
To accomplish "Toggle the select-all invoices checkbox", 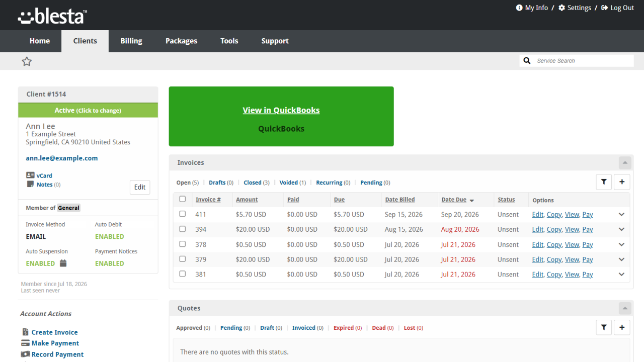I will [x=183, y=199].
